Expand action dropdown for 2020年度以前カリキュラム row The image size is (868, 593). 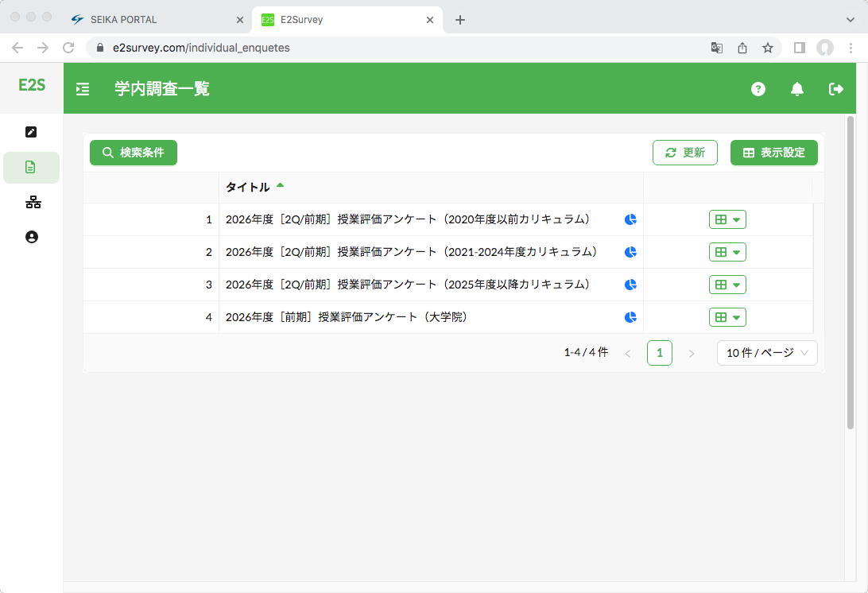(x=727, y=219)
